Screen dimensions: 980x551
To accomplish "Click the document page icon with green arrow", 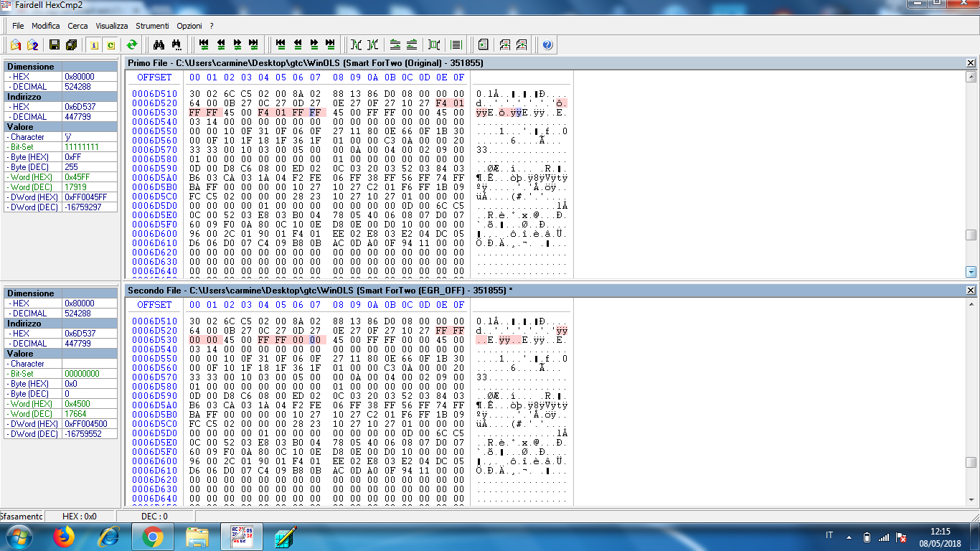I will (x=484, y=44).
